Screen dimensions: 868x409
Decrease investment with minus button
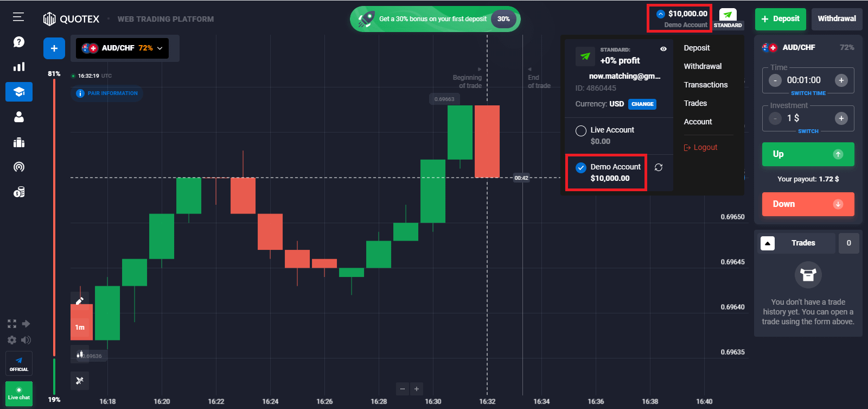pyautogui.click(x=775, y=118)
